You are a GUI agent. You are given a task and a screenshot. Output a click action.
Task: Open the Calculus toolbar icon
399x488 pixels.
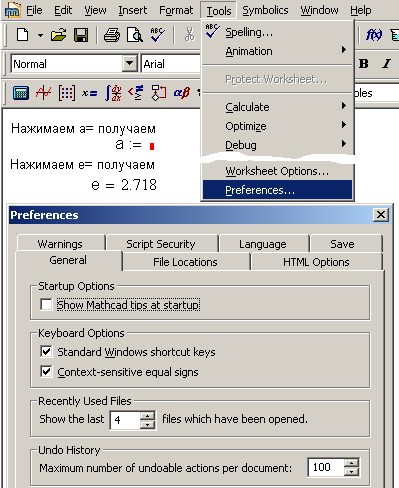(x=113, y=93)
